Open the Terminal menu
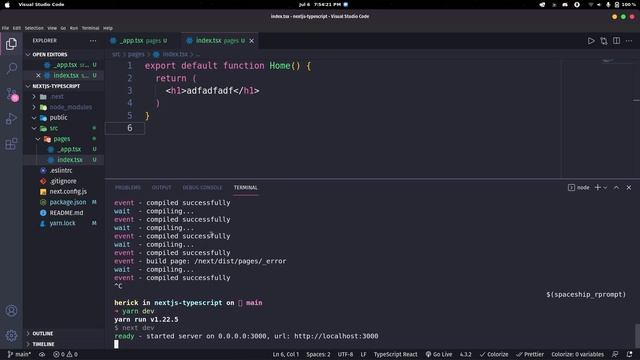Screen dimensions: 640x360 91,28
